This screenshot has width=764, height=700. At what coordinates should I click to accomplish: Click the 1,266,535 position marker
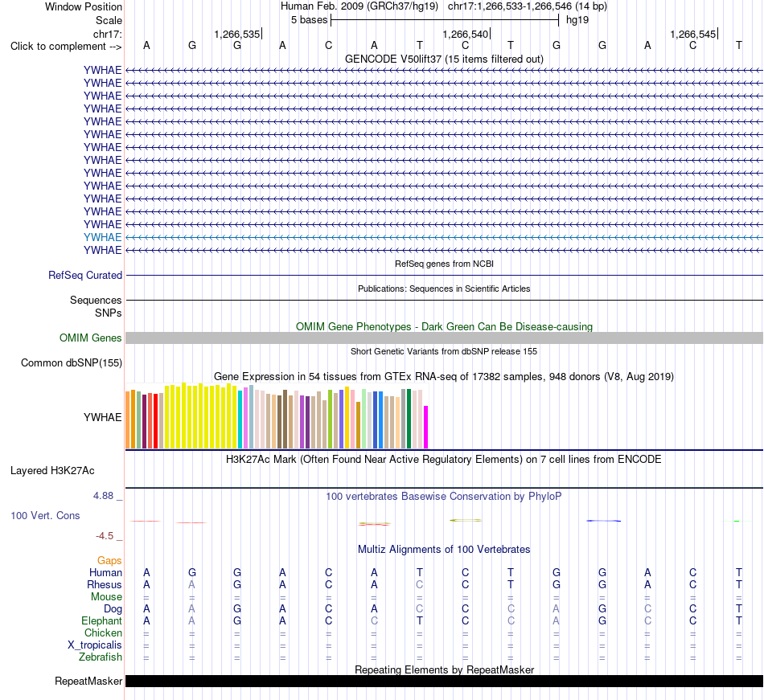pyautogui.click(x=237, y=34)
